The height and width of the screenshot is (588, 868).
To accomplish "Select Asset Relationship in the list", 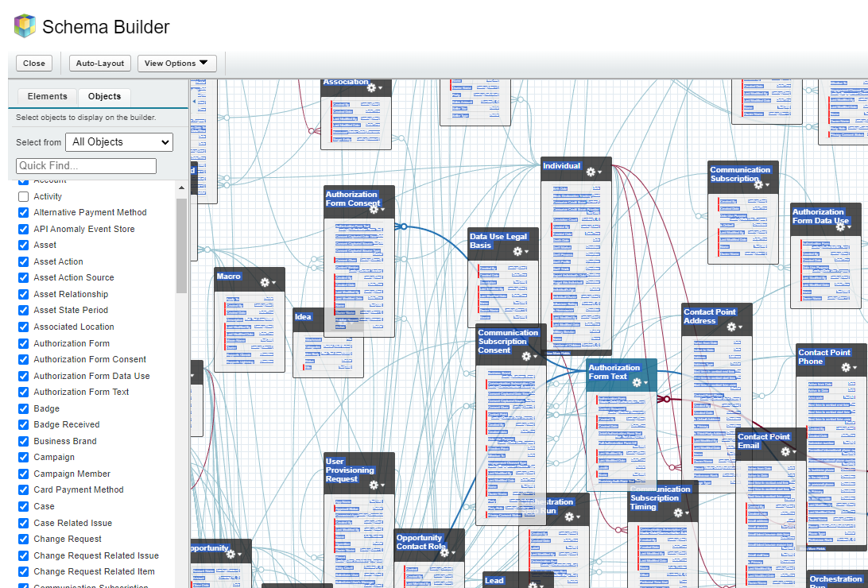I will (71, 294).
